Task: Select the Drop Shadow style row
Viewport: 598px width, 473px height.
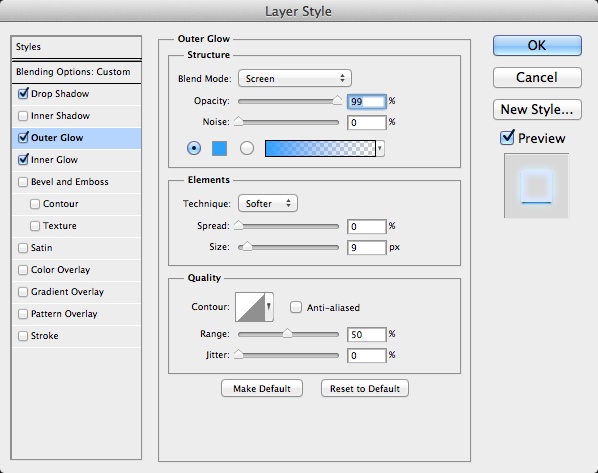Action: [77, 94]
